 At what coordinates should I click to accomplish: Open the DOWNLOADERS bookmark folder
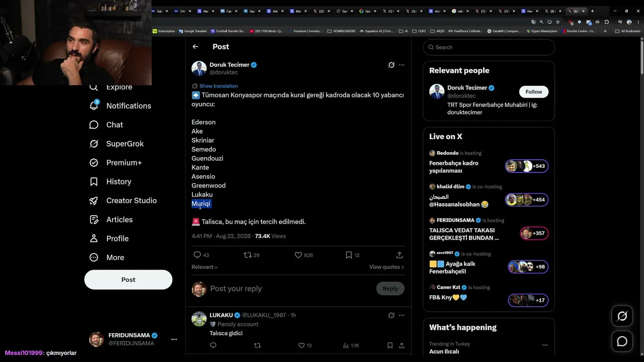click(x=341, y=31)
